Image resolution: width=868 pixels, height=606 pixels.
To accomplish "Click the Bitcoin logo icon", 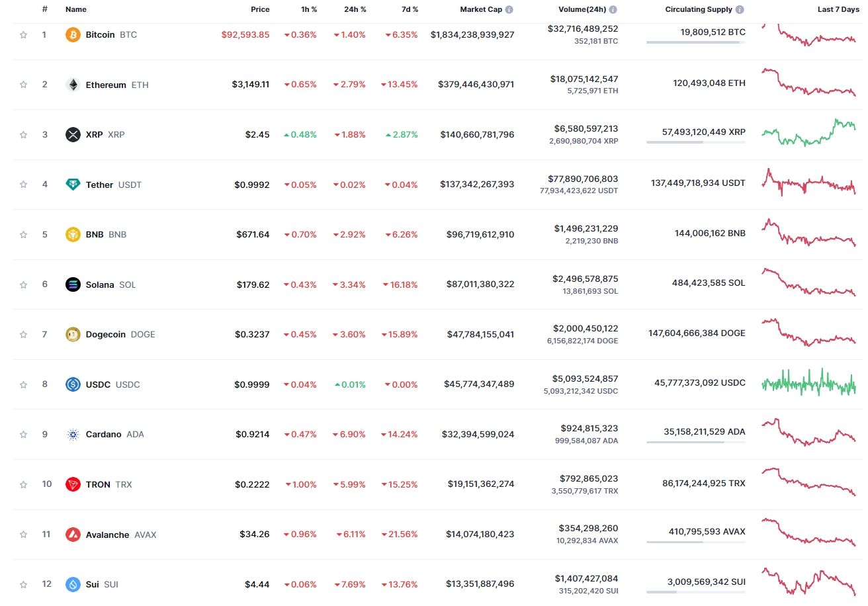I will click(73, 34).
